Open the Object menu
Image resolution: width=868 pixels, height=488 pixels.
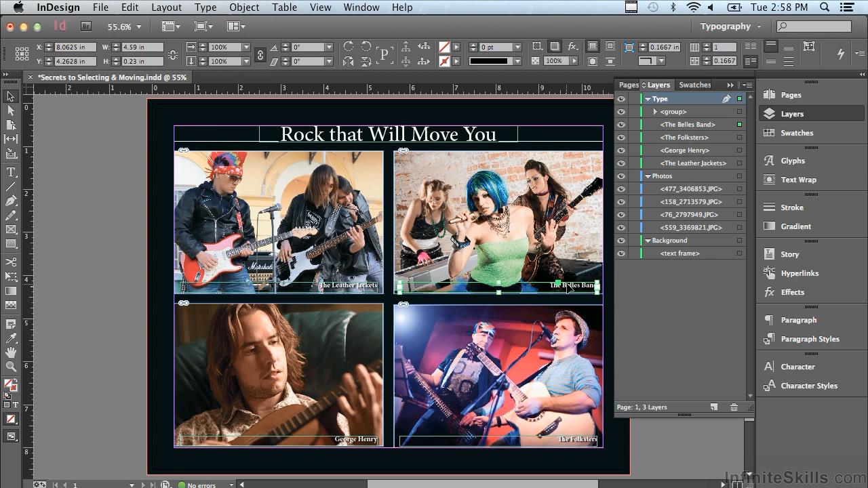tap(244, 7)
